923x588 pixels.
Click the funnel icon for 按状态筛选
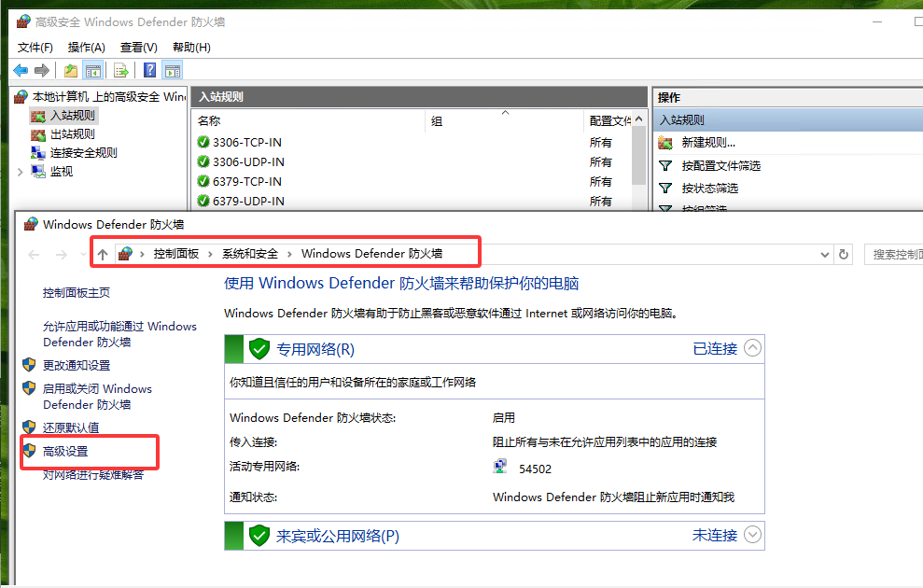click(665, 189)
